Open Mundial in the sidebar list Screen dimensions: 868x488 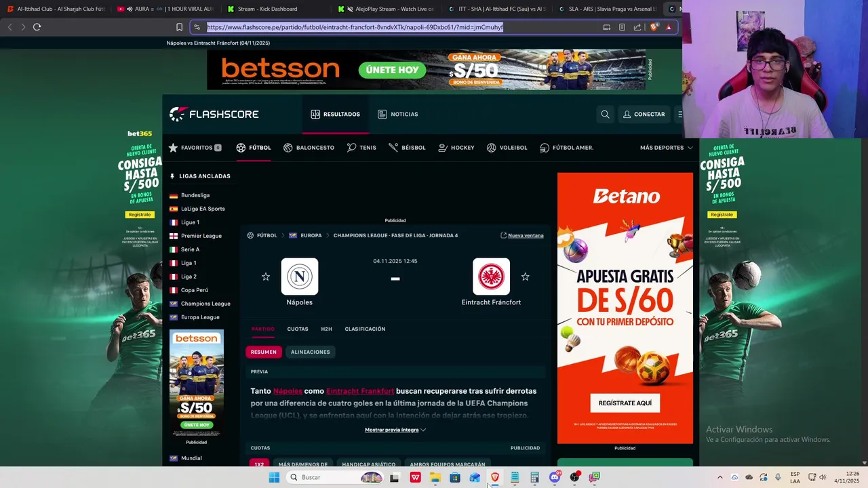coord(191,458)
